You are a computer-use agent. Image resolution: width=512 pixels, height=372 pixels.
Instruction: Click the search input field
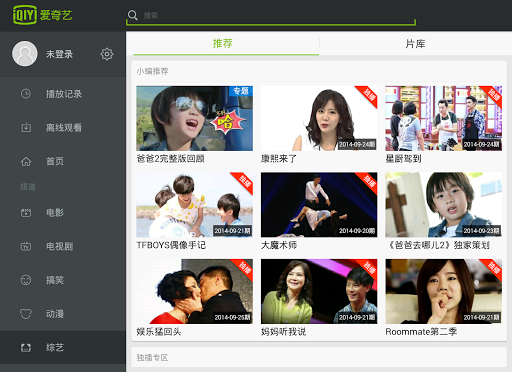[271, 15]
